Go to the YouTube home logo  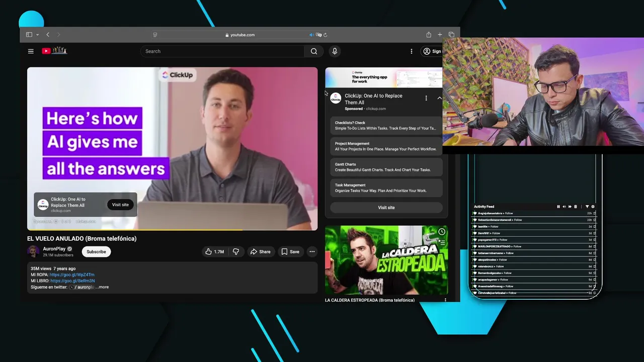point(54,51)
